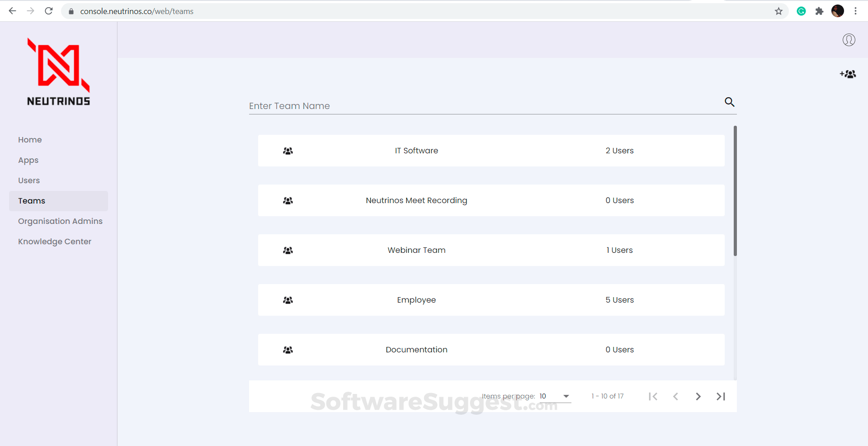Click the Neutrinos logo
This screenshot has width=868, height=446.
click(x=59, y=72)
